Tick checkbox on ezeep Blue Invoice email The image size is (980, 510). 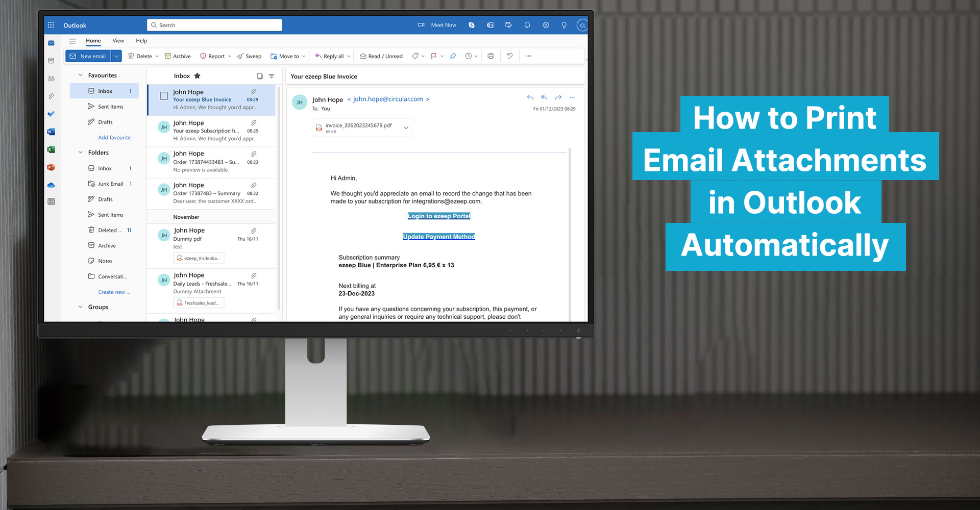164,96
